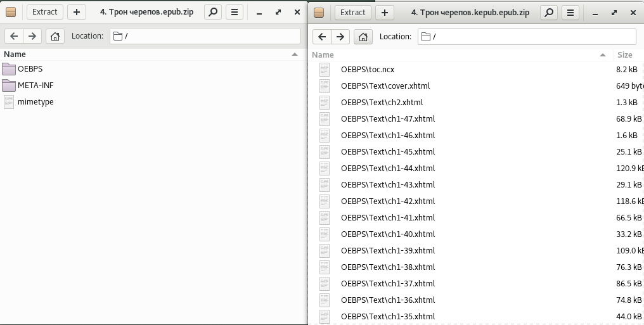Viewport: 644px width, 325px height.
Task: Click mimetype file icon
Action: tap(9, 102)
